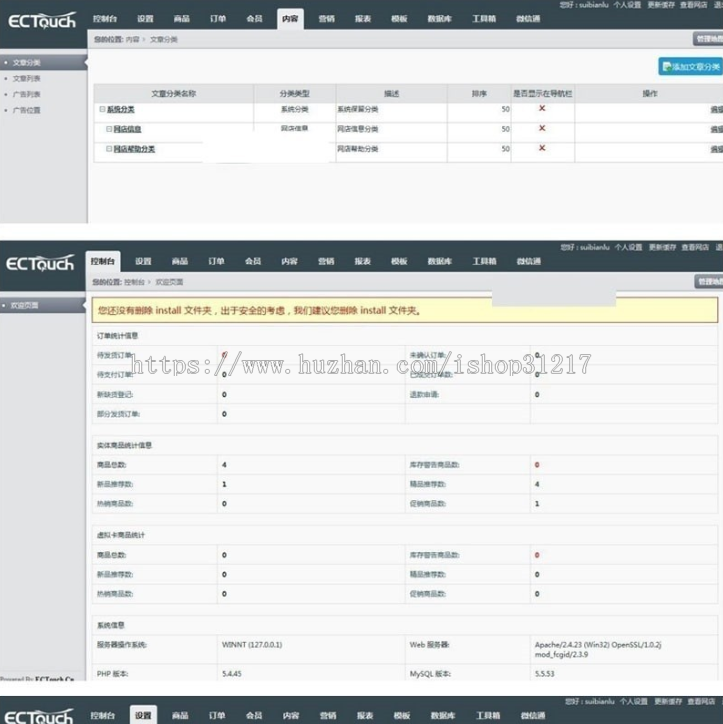Select the active 控制台 tab on the dashboard page
The width and height of the screenshot is (723, 724).
click(x=102, y=261)
